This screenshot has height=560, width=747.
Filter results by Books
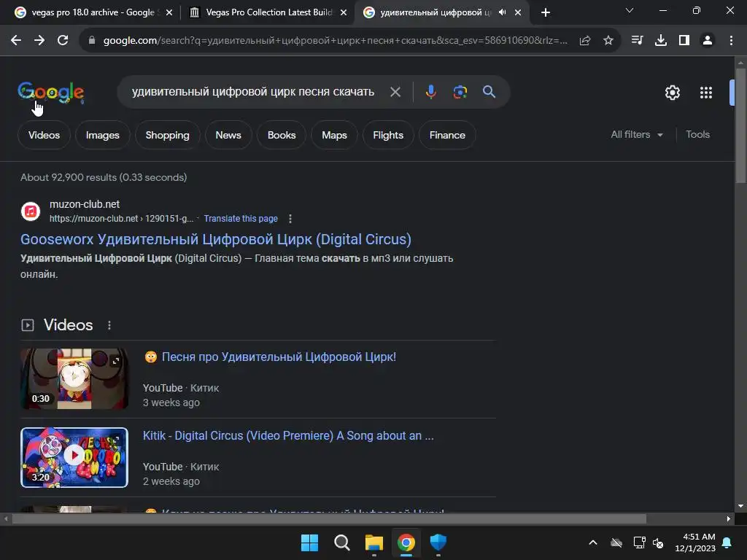coord(282,135)
